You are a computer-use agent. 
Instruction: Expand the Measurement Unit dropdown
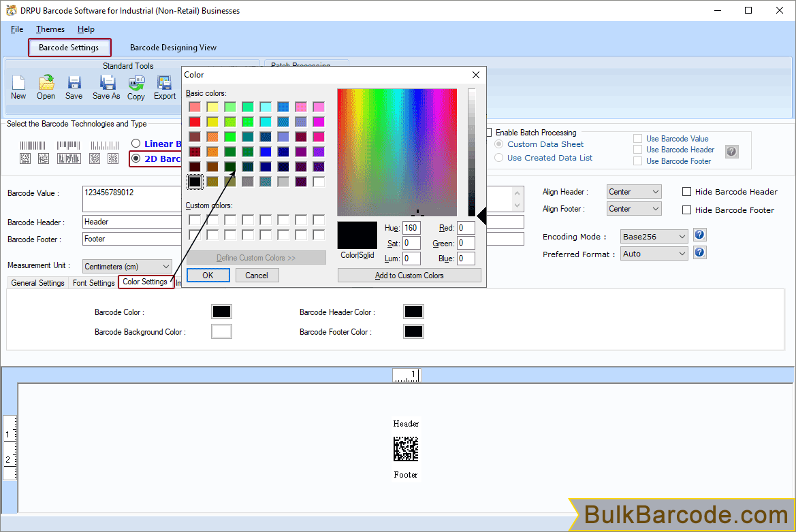tap(127, 266)
